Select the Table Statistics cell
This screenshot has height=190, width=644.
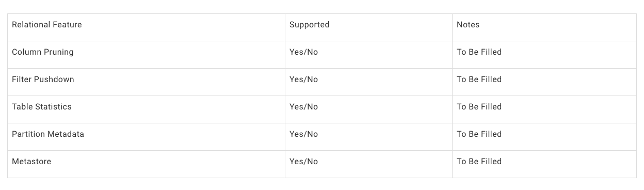[x=146, y=109]
